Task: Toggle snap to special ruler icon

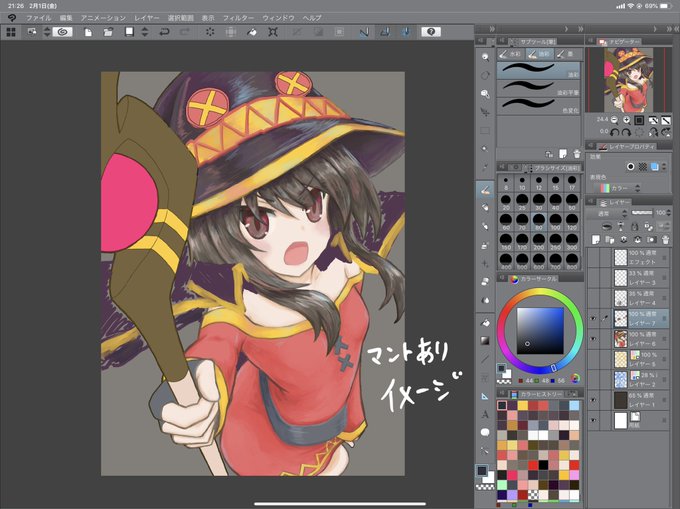Action: click(385, 32)
